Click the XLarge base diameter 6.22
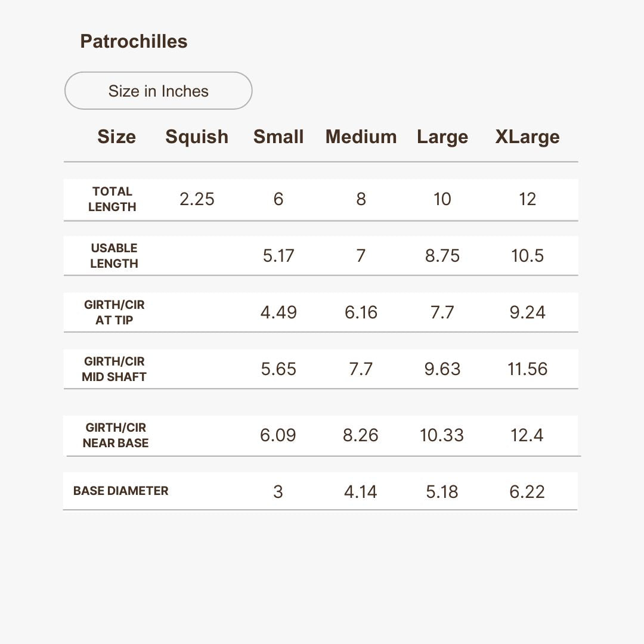 click(x=527, y=491)
